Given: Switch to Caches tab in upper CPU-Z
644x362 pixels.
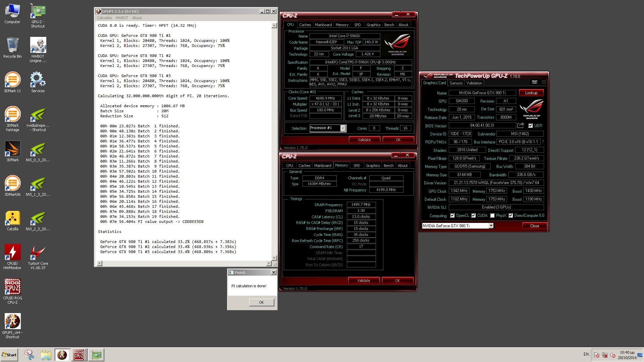Looking at the screenshot, I should [x=305, y=25].
